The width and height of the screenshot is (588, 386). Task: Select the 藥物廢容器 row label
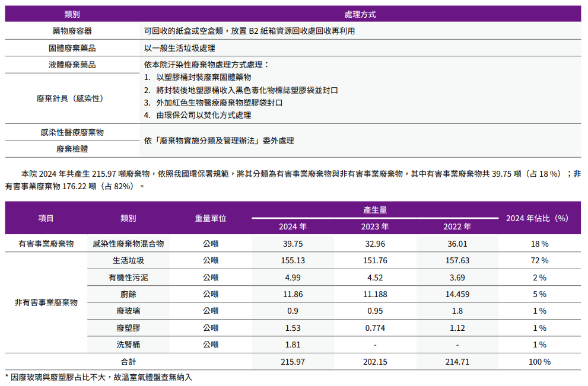point(72,31)
